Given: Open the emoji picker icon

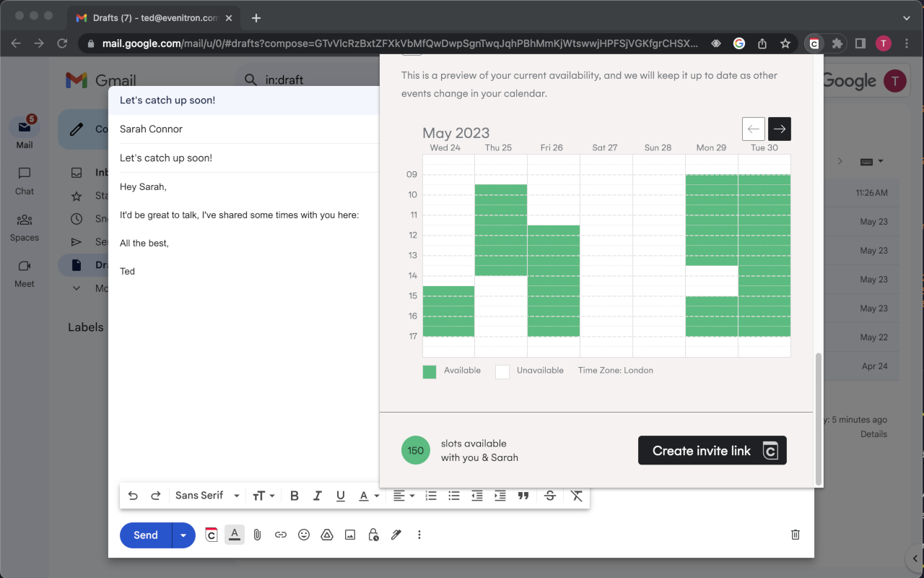Looking at the screenshot, I should pyautogui.click(x=304, y=535).
